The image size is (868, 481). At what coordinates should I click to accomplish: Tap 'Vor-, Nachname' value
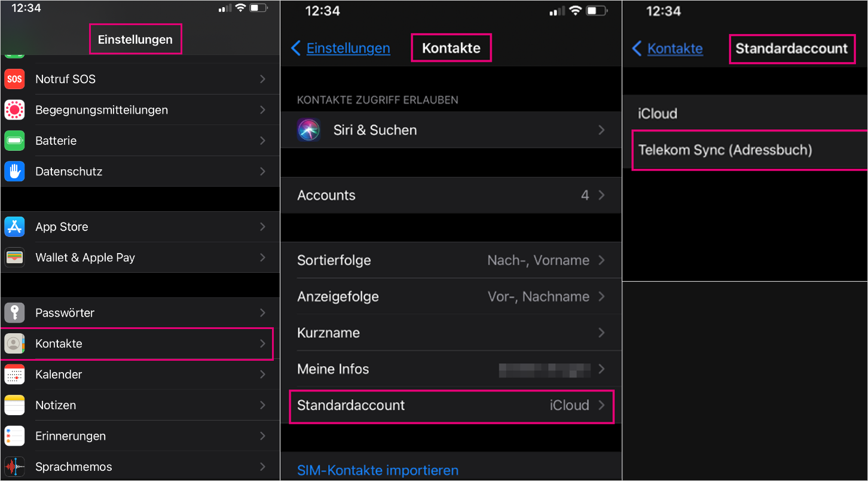pyautogui.click(x=538, y=297)
